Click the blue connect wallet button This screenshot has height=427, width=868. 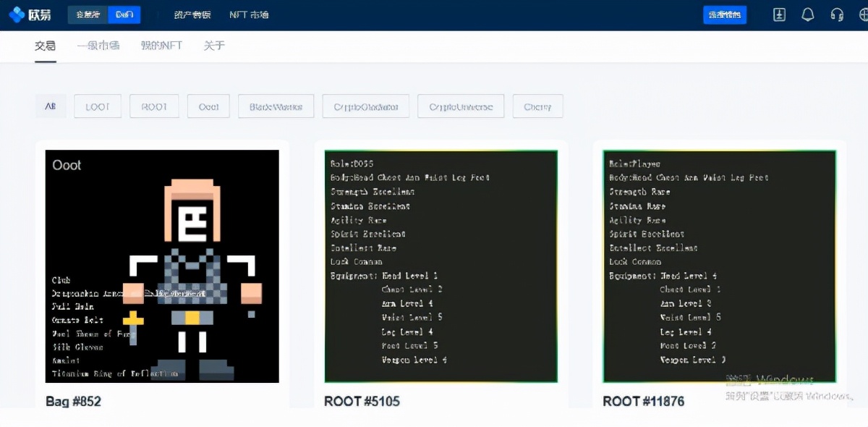725,14
